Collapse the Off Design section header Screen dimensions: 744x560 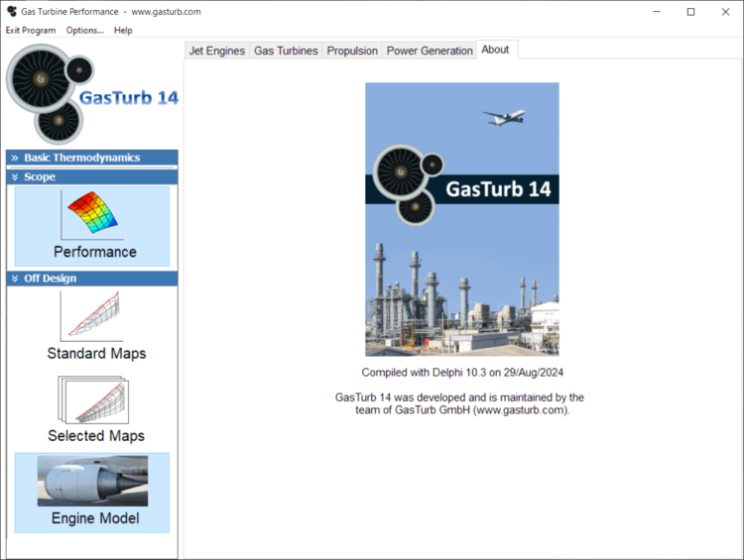[91, 279]
